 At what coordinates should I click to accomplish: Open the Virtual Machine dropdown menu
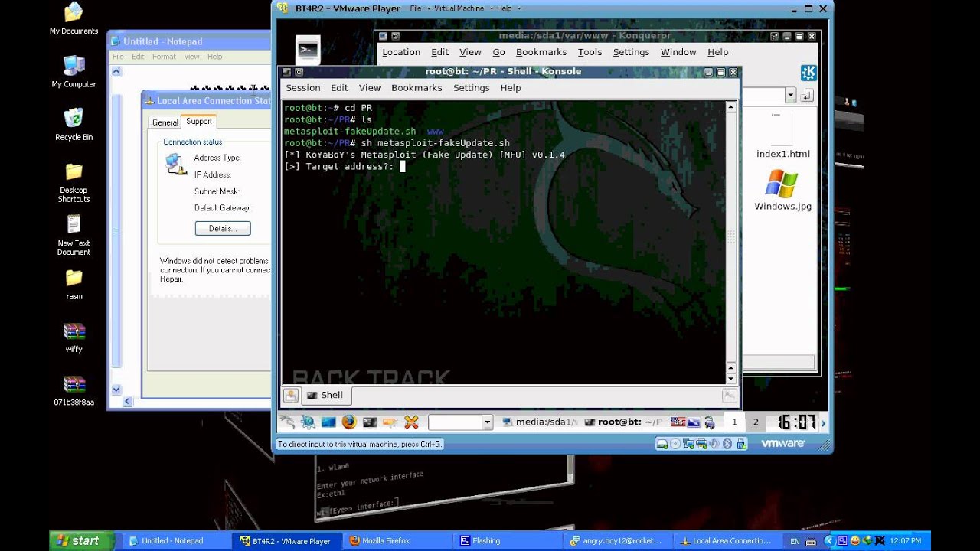pos(462,8)
